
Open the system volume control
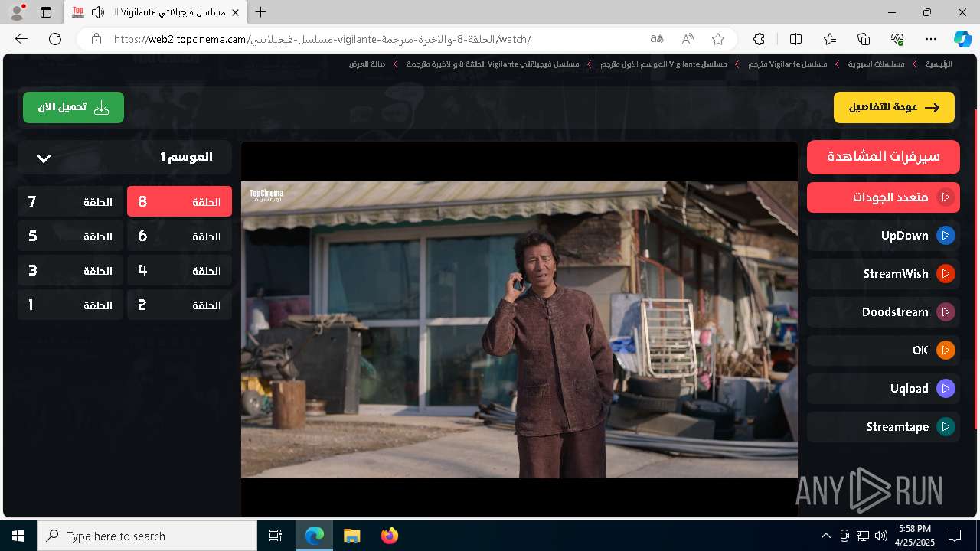pyautogui.click(x=880, y=536)
